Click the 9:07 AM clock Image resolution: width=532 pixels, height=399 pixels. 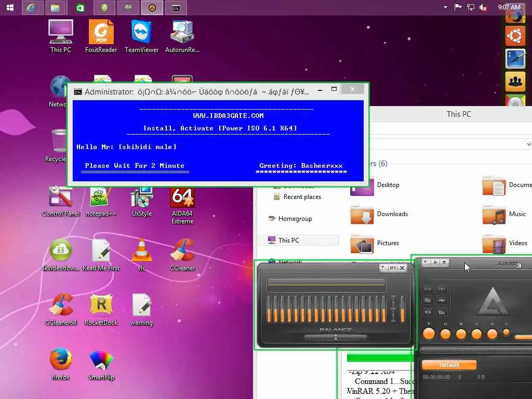(x=509, y=7)
